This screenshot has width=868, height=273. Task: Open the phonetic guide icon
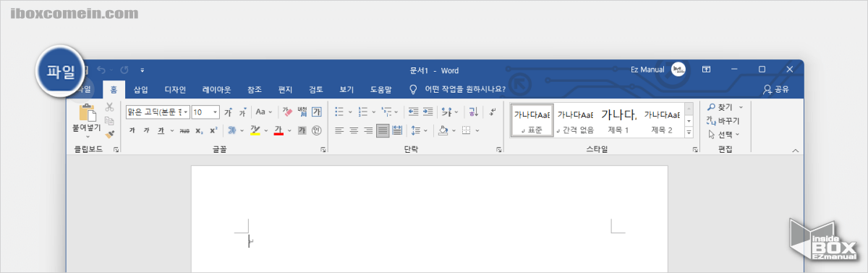pyautogui.click(x=302, y=112)
